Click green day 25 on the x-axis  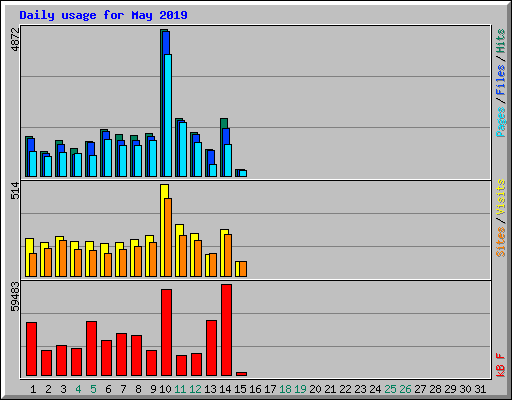coord(390,389)
